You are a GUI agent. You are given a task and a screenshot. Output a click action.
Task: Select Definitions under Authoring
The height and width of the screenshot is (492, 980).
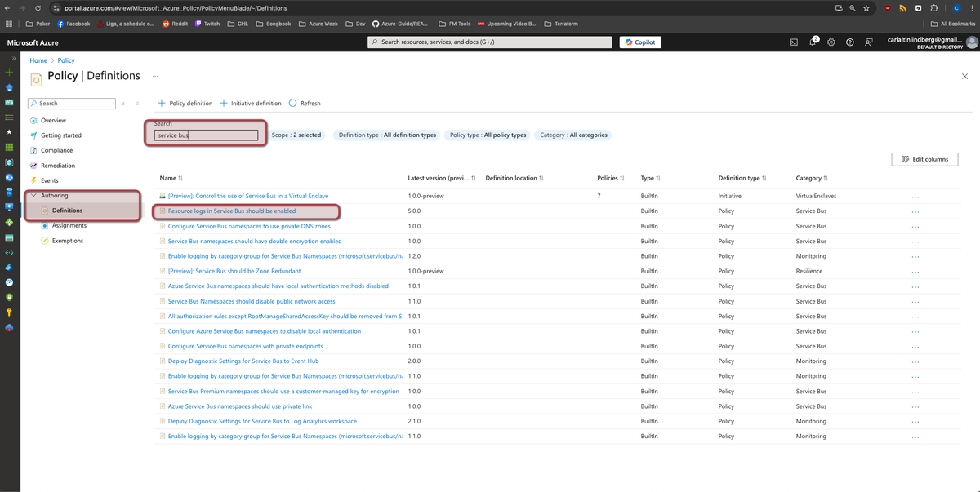[x=67, y=211]
